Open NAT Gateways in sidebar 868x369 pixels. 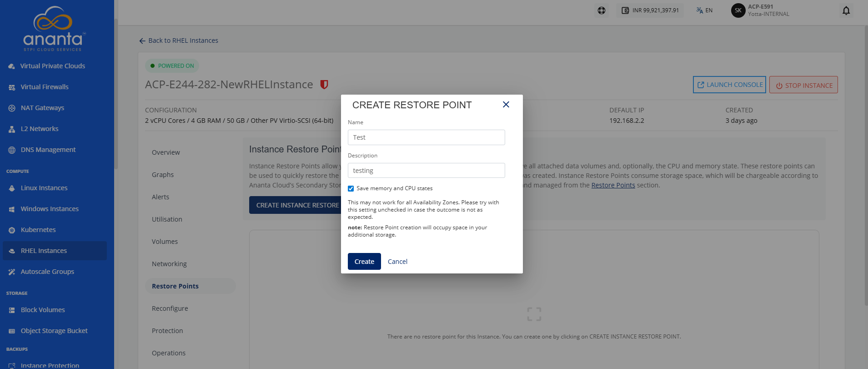click(x=42, y=108)
